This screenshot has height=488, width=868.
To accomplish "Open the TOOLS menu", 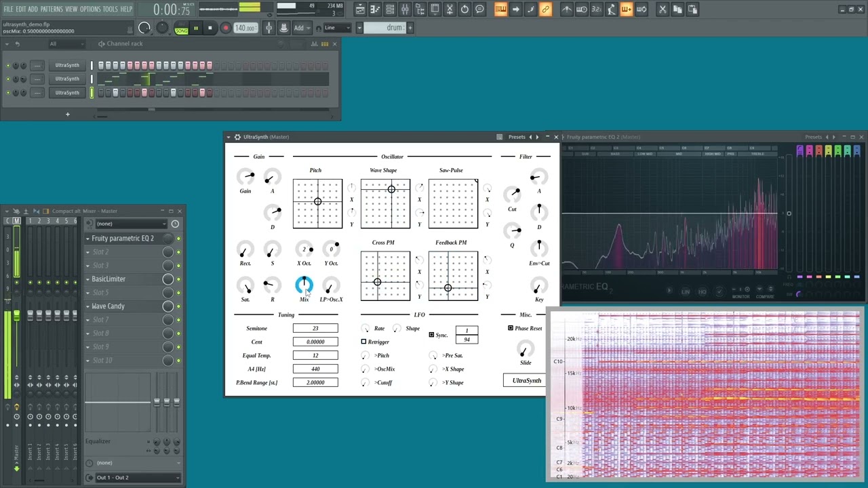I will click(x=110, y=9).
